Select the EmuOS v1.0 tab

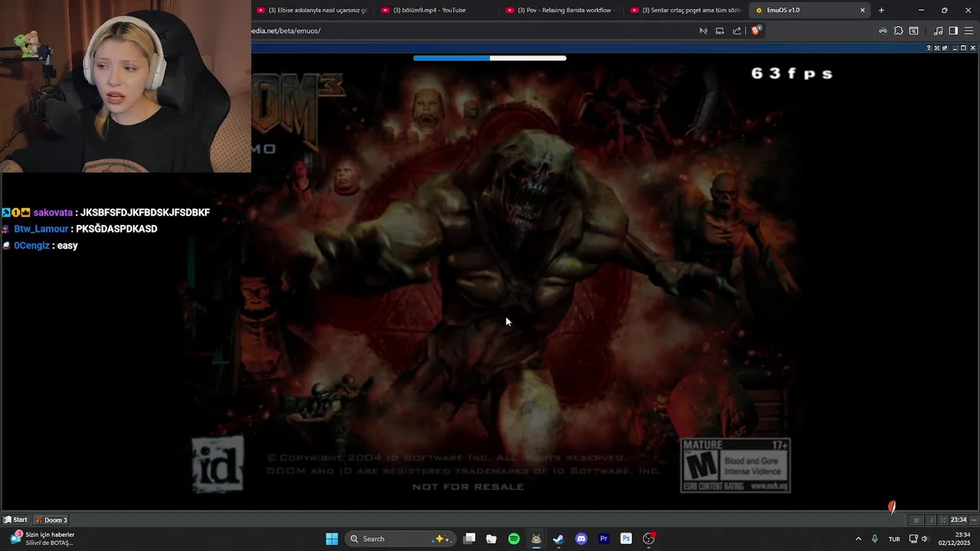[x=809, y=10]
